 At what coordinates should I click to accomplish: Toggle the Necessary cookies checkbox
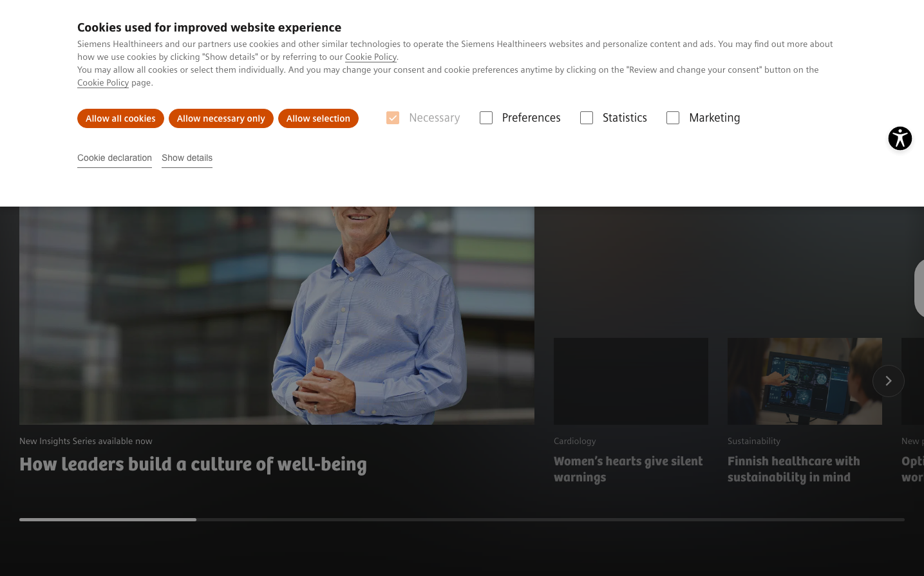pyautogui.click(x=393, y=118)
